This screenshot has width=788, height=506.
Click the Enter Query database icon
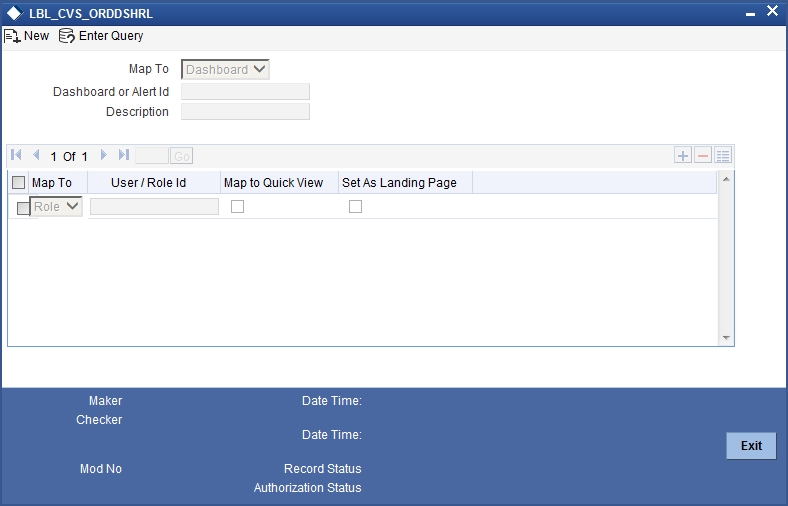(66, 36)
